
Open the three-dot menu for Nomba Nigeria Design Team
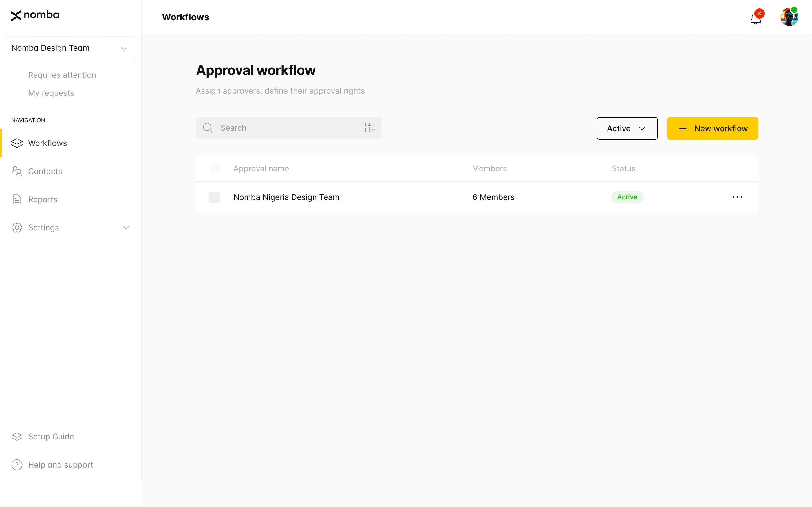(737, 197)
